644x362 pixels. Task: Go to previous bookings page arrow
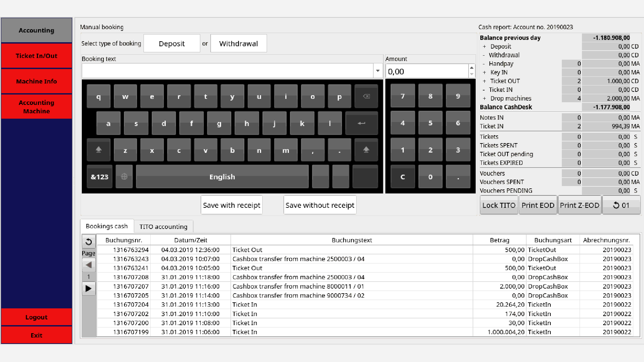click(x=89, y=265)
